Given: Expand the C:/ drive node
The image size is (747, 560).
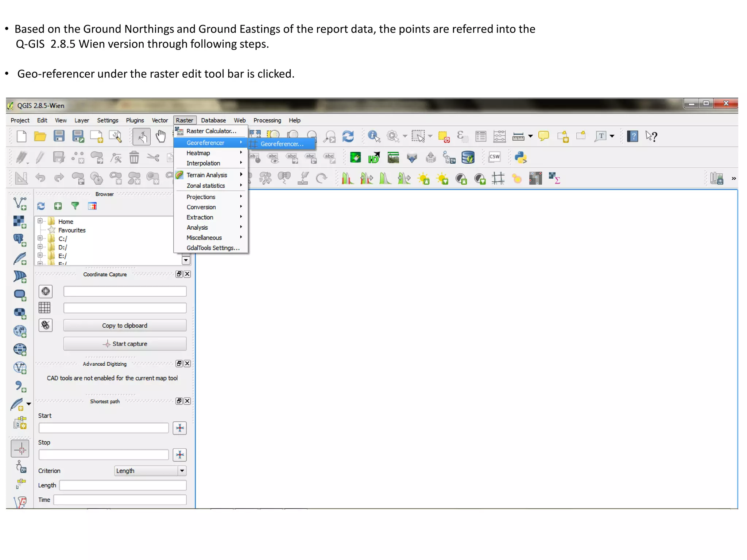Looking at the screenshot, I should click(40, 238).
